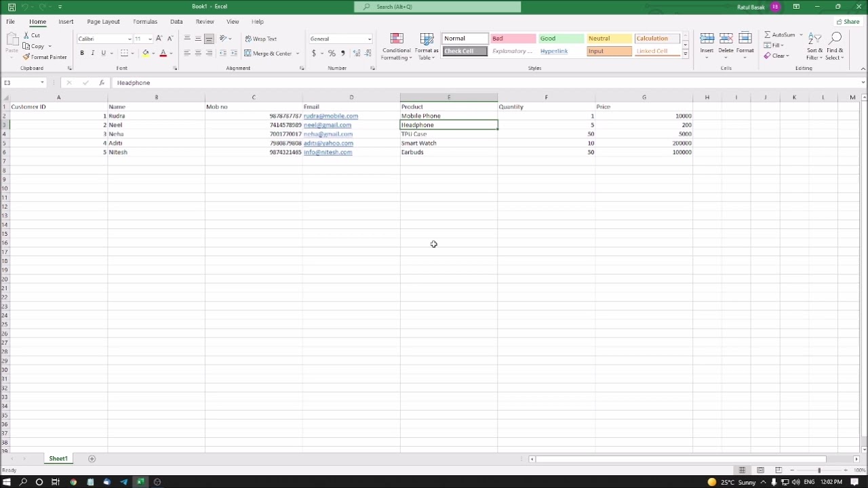Click the AutoSum sigma icon

coord(767,35)
